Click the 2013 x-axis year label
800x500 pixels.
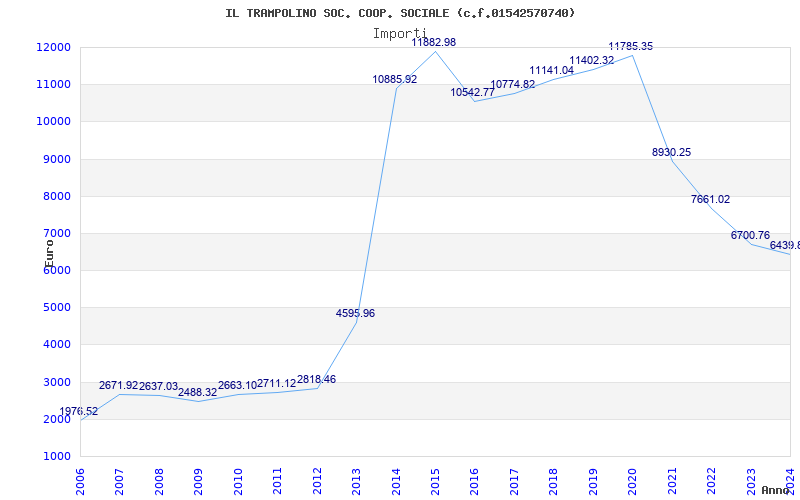pos(356,481)
